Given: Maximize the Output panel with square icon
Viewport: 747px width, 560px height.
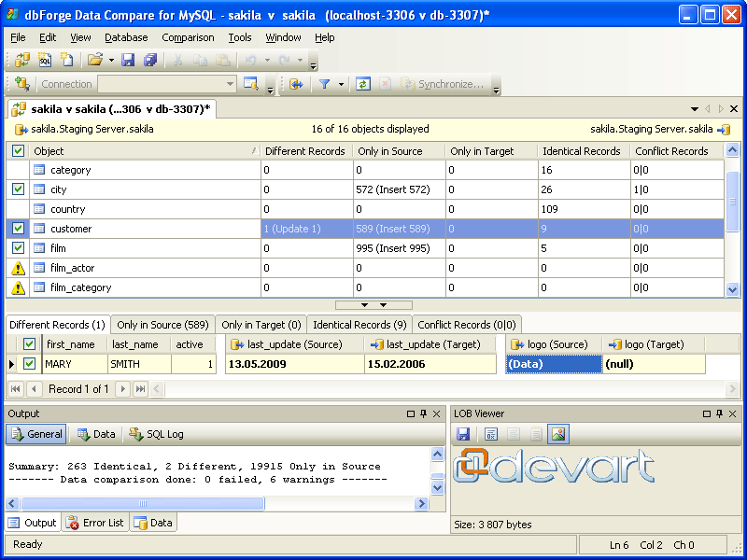Looking at the screenshot, I should [411, 413].
